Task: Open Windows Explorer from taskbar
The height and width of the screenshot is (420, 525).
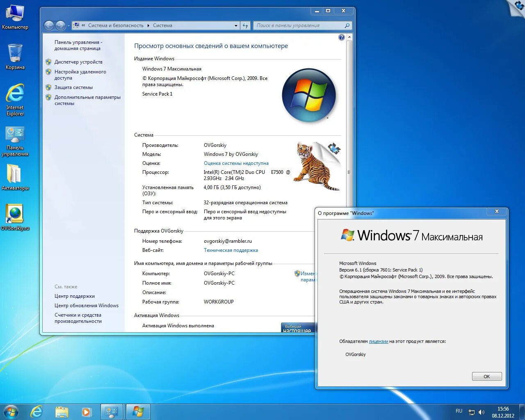Action: 62,412
